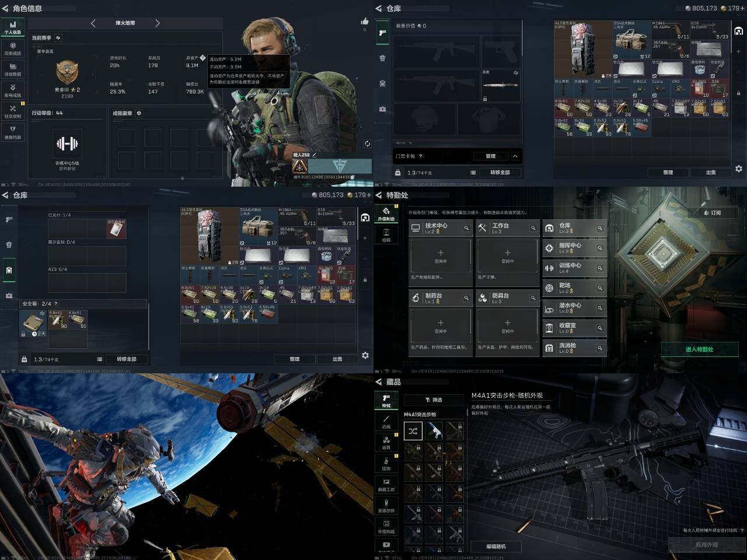Viewport: 747px width, 560px height.
Task: Inspect 潜水中心 with its magnifier icon
Action: coord(599,308)
